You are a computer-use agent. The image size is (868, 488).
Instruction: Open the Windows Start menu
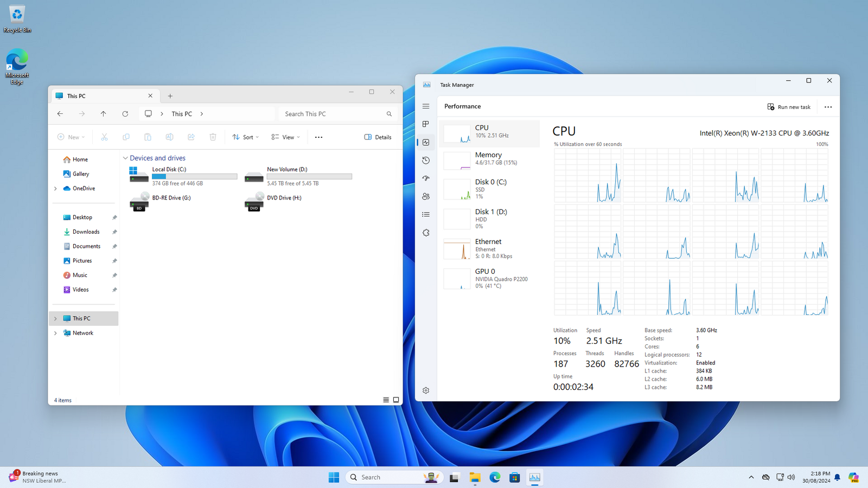coord(334,477)
